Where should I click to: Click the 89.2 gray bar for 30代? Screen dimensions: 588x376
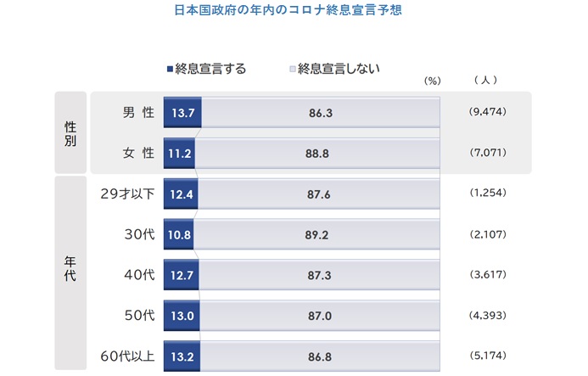tap(316, 234)
